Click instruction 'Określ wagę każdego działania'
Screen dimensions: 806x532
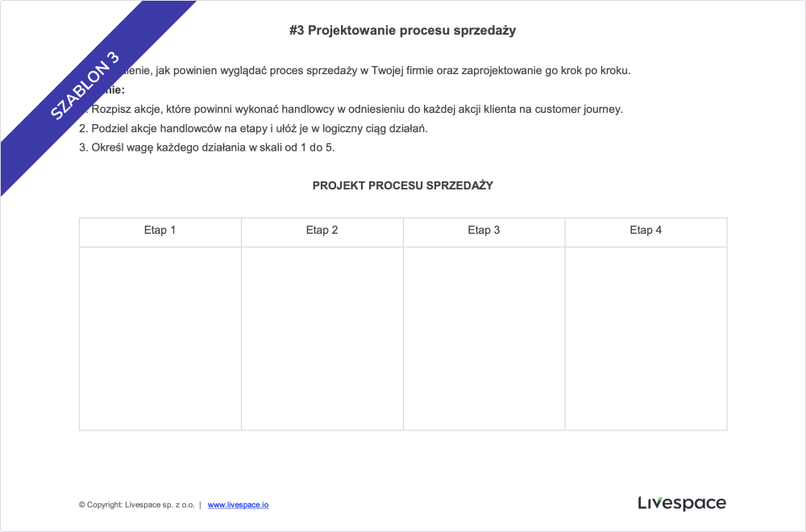coord(168,148)
